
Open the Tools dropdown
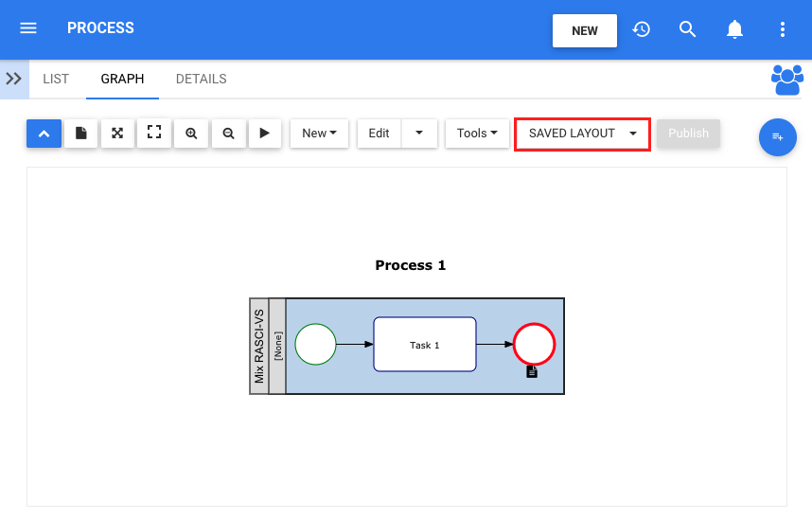477,134
